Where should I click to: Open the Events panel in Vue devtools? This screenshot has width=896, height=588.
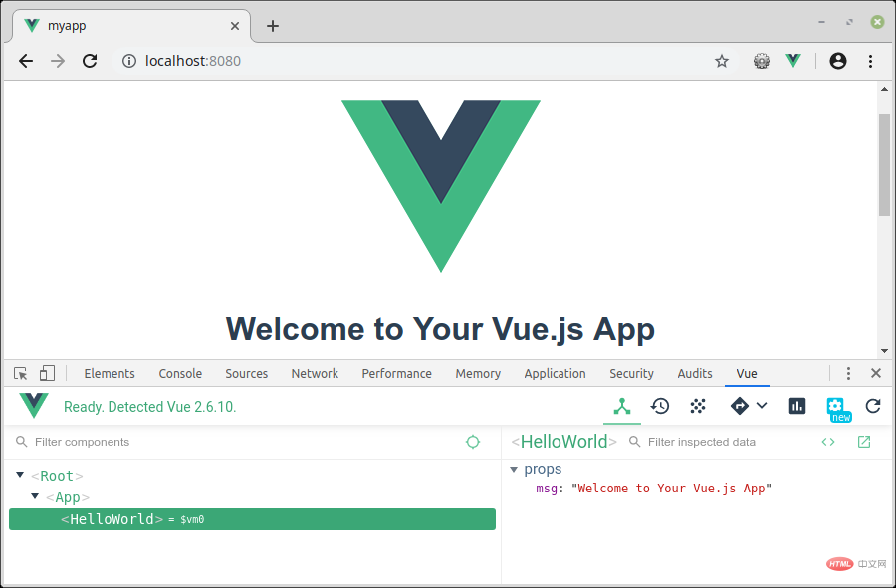(x=698, y=407)
